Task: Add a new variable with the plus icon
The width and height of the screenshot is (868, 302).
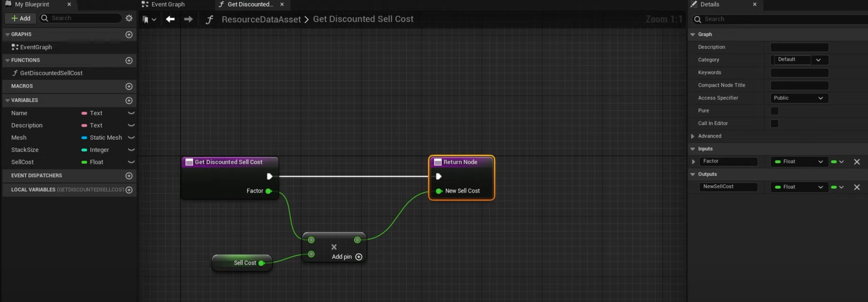Action: click(129, 100)
